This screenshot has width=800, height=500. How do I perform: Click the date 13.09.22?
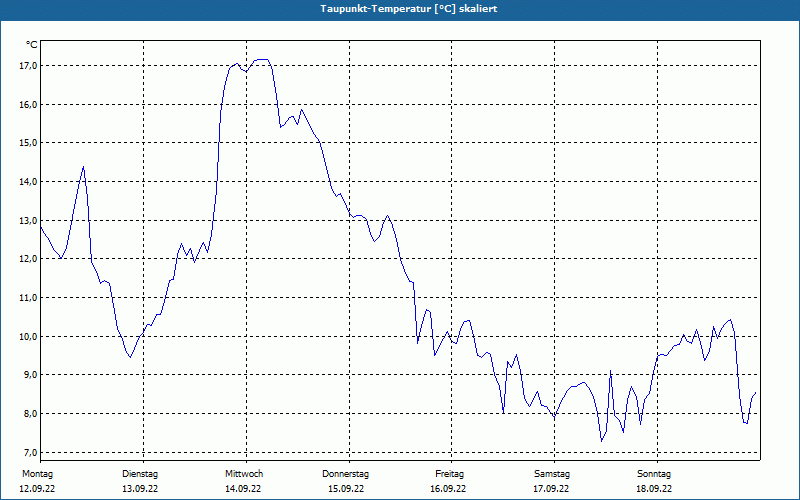coord(140,489)
